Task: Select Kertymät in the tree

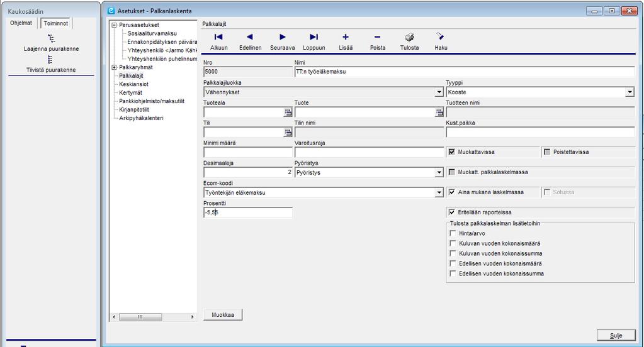Action: click(x=130, y=92)
